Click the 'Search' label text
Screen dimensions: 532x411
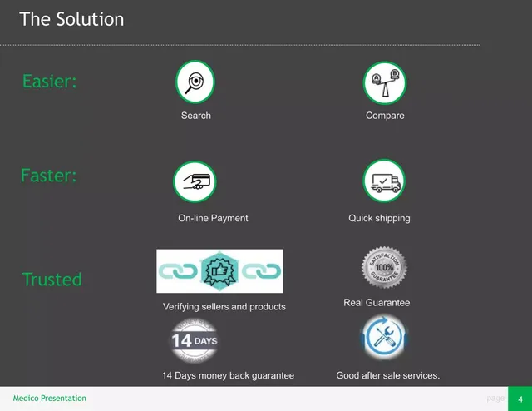196,116
